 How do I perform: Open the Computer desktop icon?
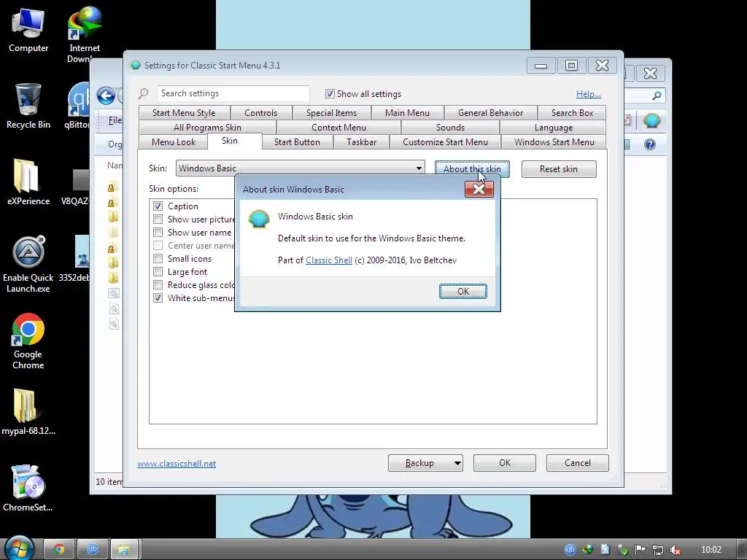(28, 30)
